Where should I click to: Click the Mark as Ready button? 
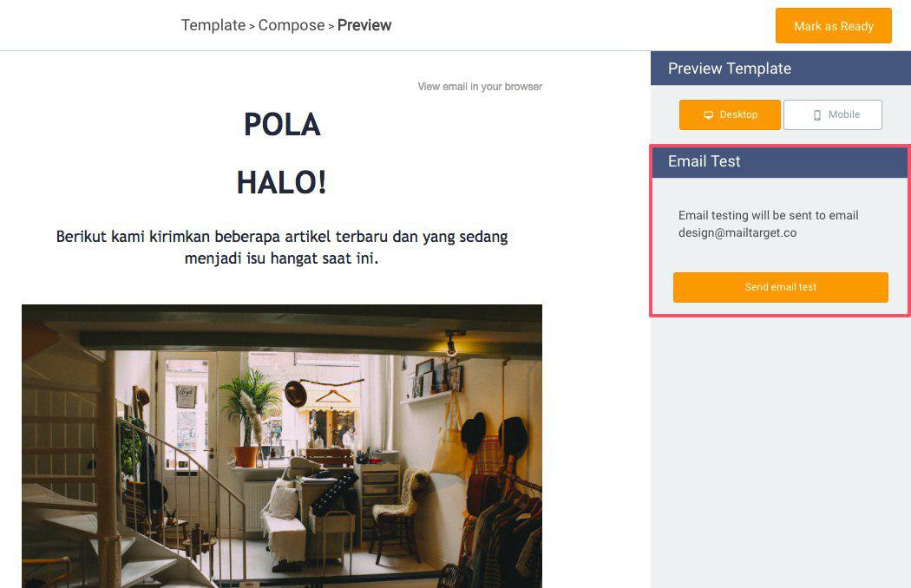[x=833, y=25]
